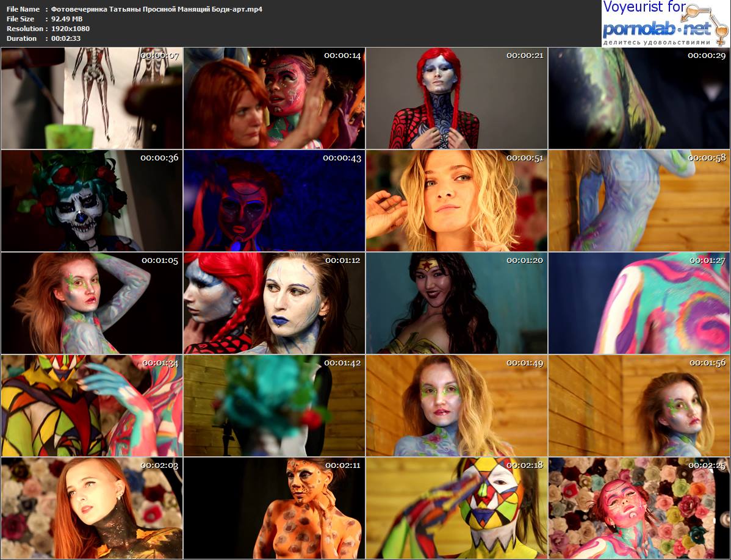Click the 00:02:33 duration value
Viewport: 731px width, 560px height.
pos(66,38)
